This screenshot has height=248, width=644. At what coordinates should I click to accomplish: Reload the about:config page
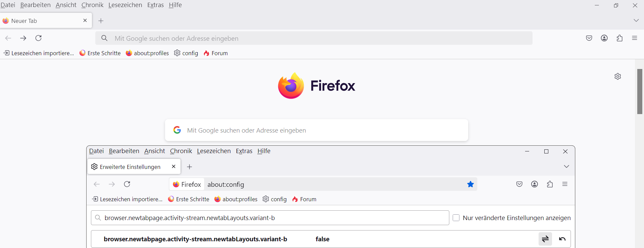(127, 184)
